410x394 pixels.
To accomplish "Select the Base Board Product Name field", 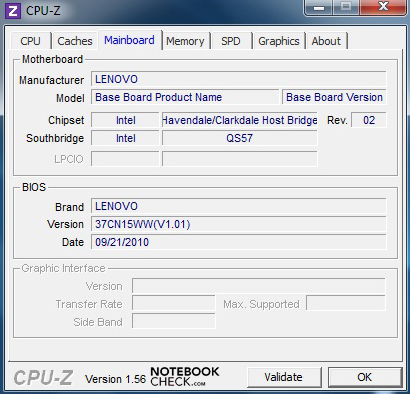I will (185, 97).
